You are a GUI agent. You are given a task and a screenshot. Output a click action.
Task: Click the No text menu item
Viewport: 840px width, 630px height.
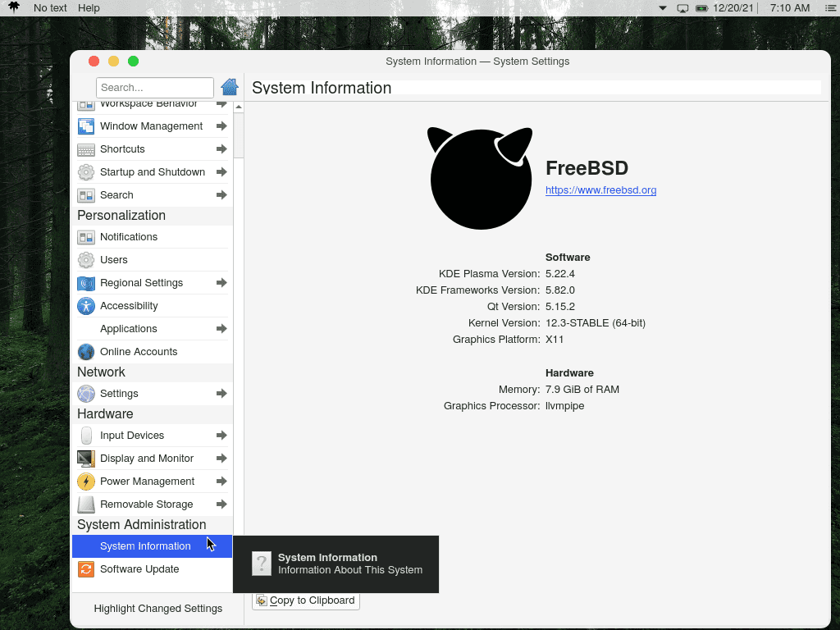pyautogui.click(x=50, y=8)
